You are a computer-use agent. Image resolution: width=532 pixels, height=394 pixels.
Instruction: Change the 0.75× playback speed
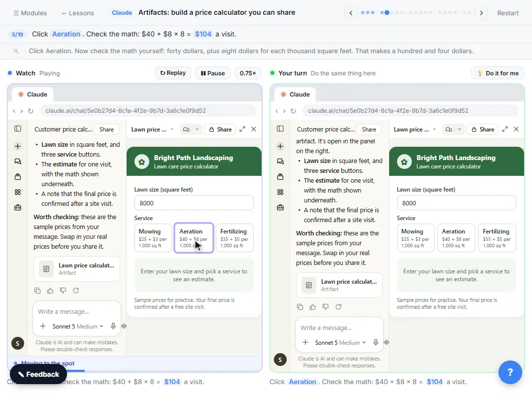click(248, 73)
